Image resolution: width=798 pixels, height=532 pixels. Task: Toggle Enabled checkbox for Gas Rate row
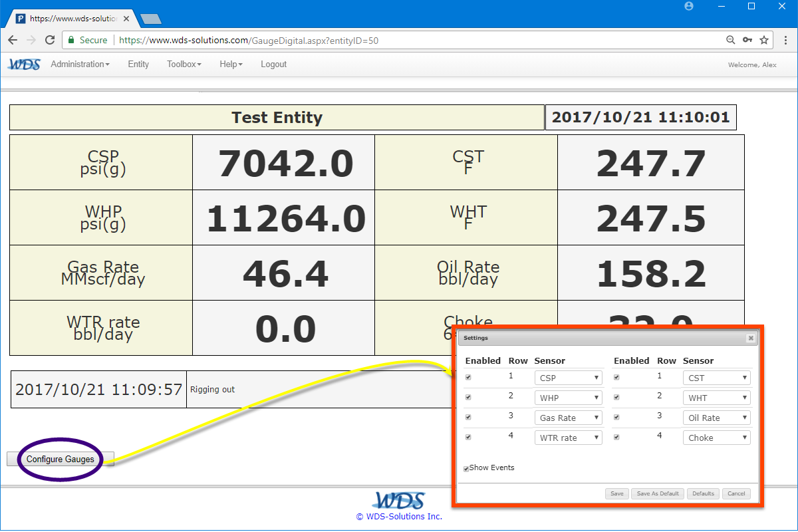(x=469, y=417)
